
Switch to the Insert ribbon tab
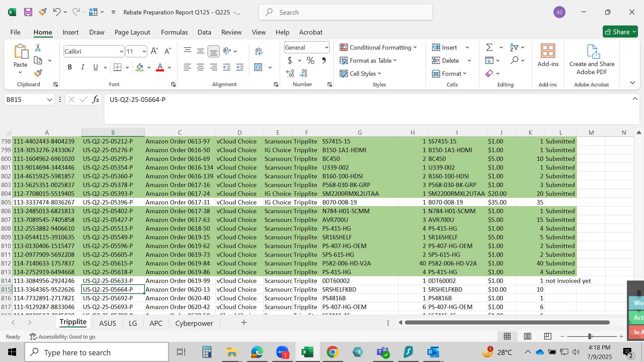point(70,32)
